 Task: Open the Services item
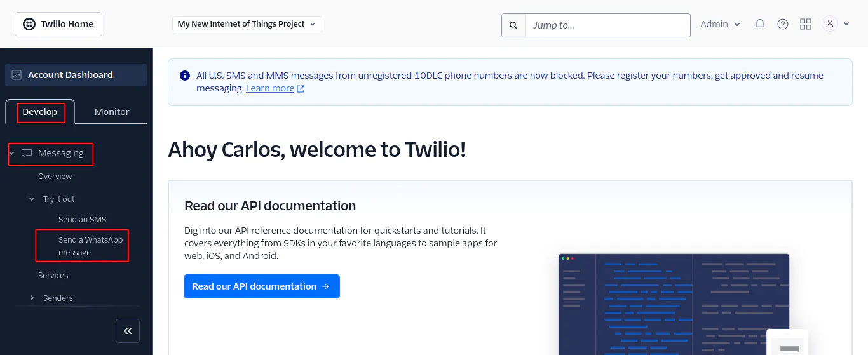[53, 276]
